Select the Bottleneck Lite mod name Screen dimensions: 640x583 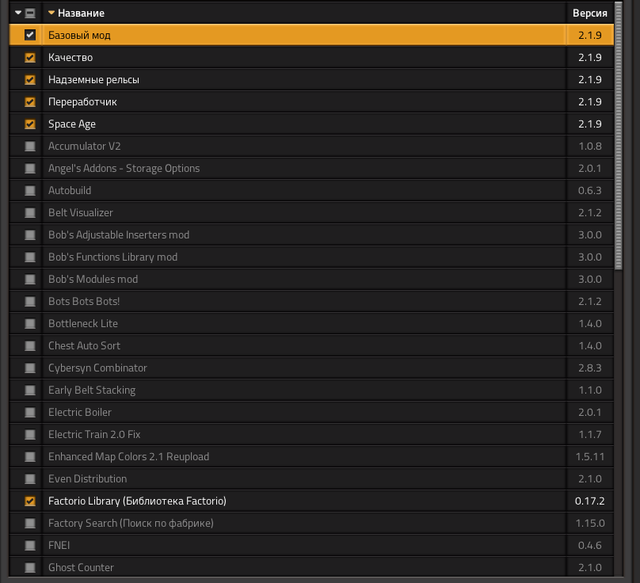click(x=83, y=324)
